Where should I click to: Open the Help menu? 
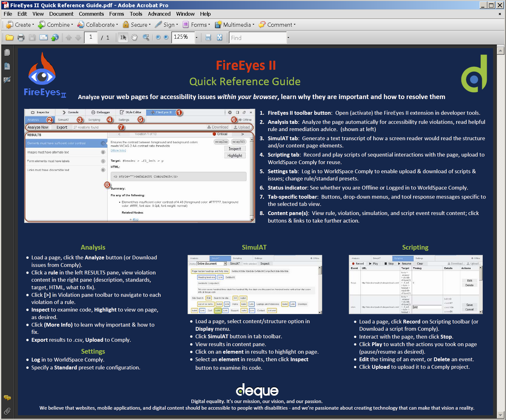click(205, 14)
